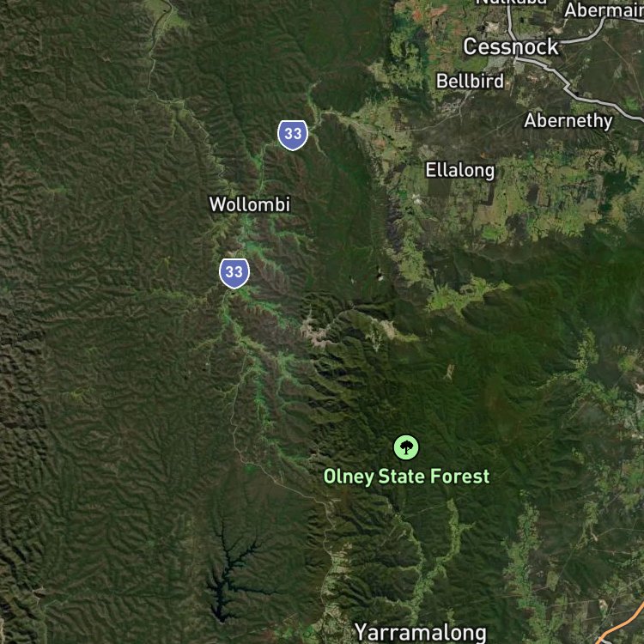The width and height of the screenshot is (644, 644).
Task: Click the route 33 shield south of Wollombi
Action: pyautogui.click(x=234, y=273)
